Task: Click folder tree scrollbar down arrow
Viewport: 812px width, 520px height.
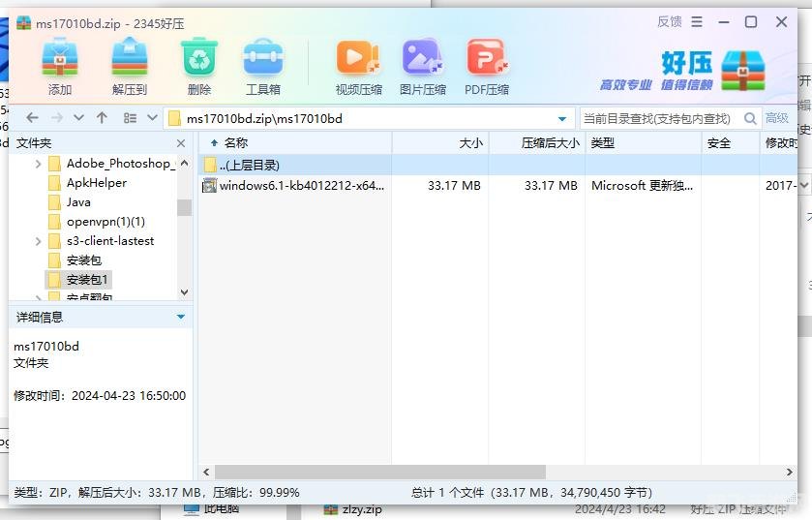Action: pyautogui.click(x=184, y=292)
